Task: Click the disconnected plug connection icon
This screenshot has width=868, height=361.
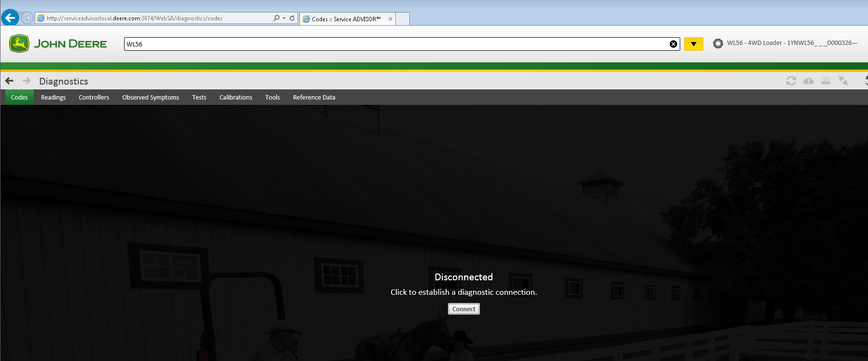Action: coord(843,81)
